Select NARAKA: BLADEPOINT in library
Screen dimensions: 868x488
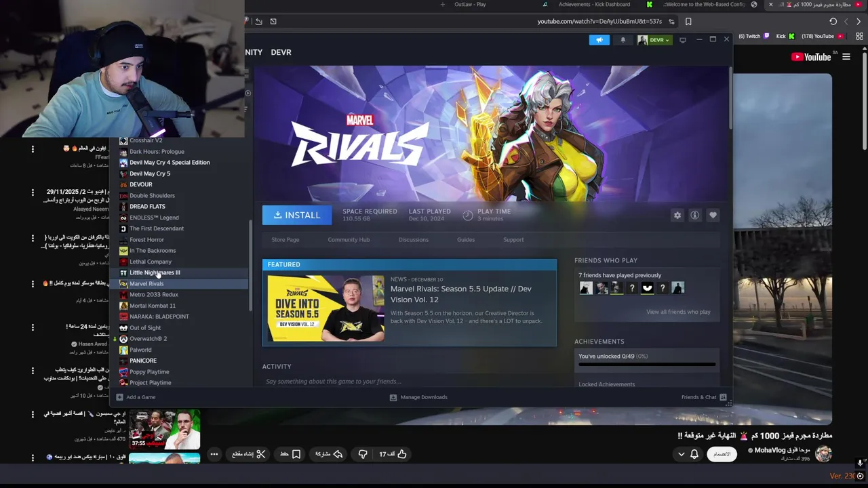(x=159, y=317)
